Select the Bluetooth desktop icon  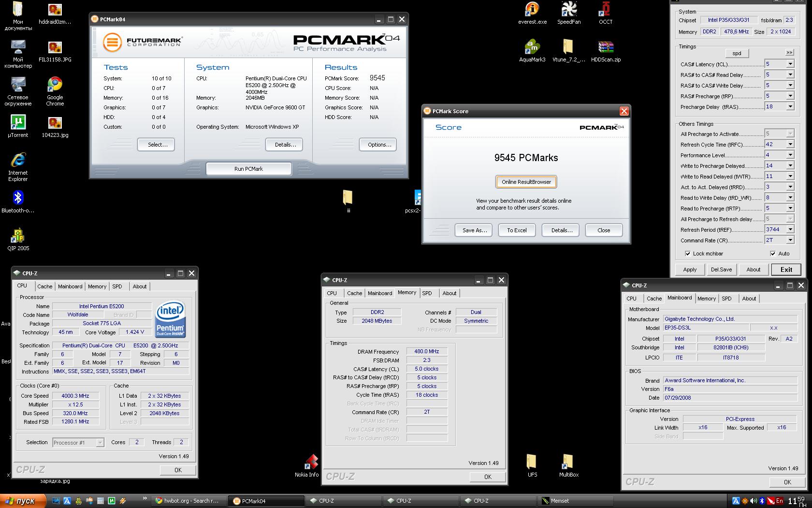(x=18, y=202)
